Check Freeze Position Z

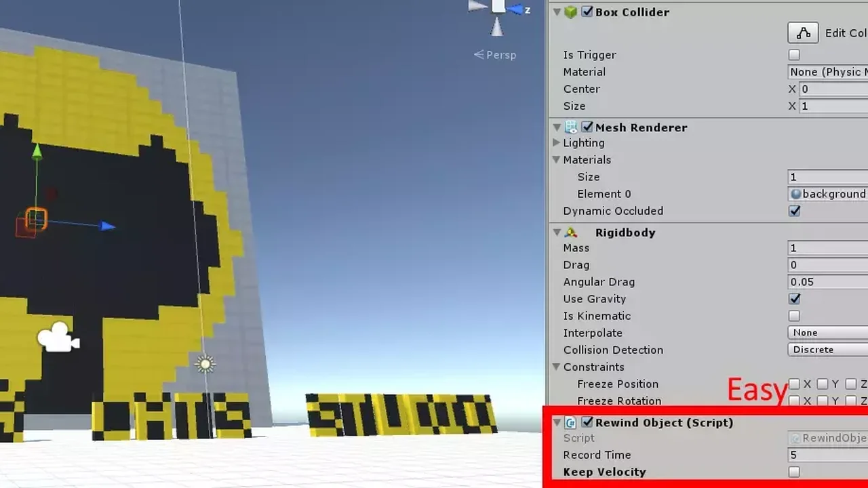[x=851, y=384]
